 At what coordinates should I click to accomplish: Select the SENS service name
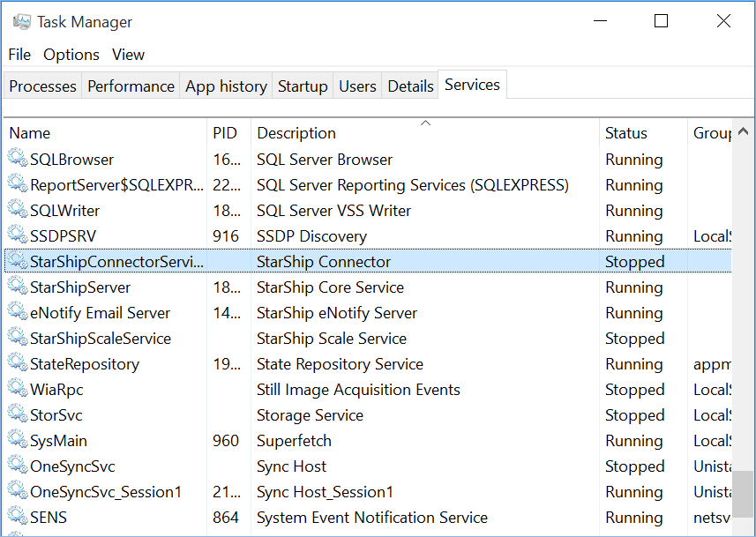(x=49, y=518)
